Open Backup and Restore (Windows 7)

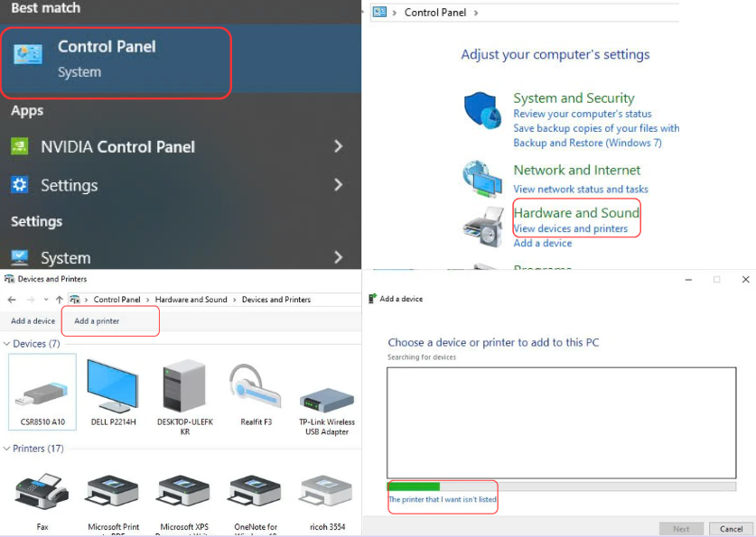(x=587, y=143)
